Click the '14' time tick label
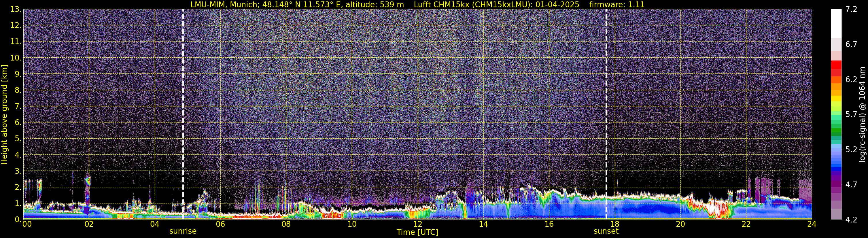 [483, 224]
